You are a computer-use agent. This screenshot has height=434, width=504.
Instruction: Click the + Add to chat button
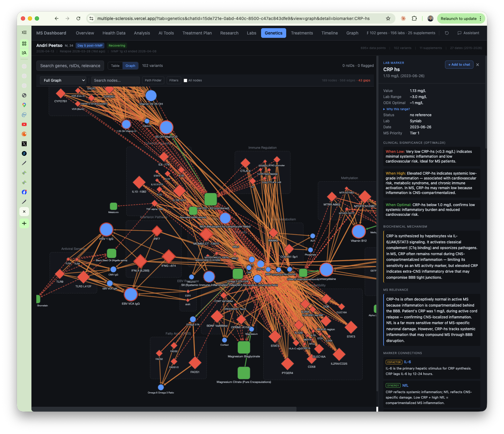pos(459,64)
